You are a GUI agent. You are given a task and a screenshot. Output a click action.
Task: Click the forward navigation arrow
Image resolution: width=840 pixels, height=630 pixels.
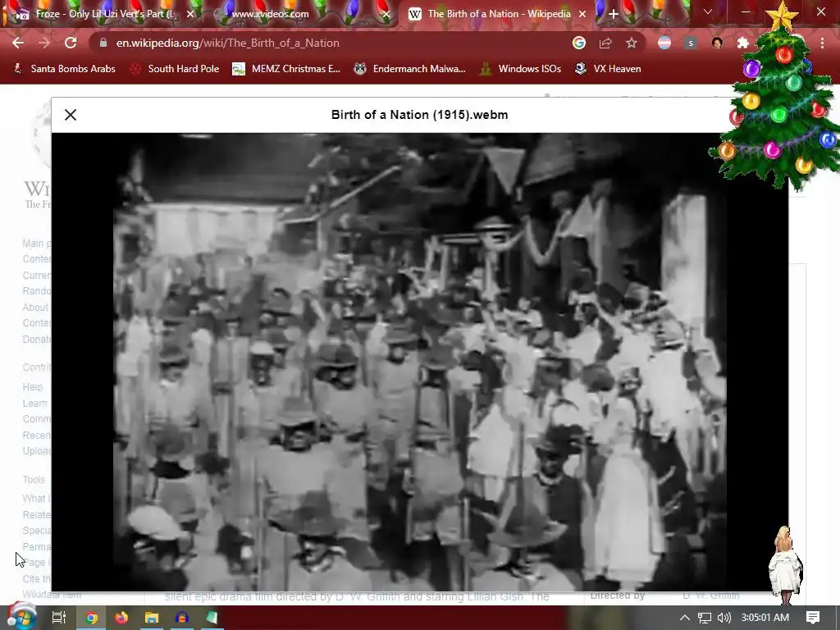tap(44, 43)
